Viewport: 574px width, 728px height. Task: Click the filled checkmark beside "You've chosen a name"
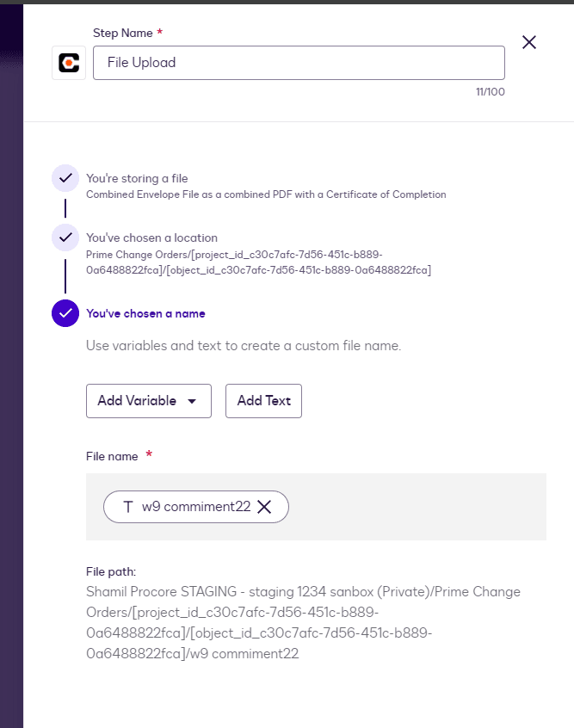[x=65, y=313]
